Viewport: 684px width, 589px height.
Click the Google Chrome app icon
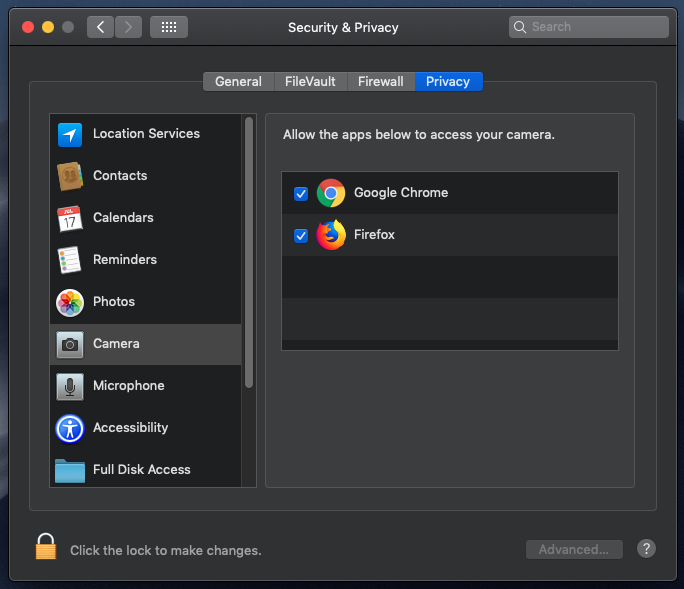pos(331,193)
